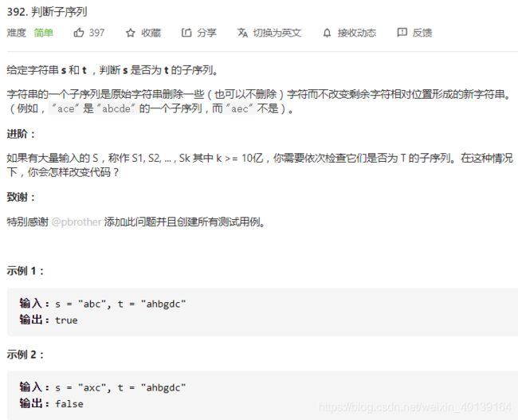
Task: Click the share icon
Action: pos(186,33)
